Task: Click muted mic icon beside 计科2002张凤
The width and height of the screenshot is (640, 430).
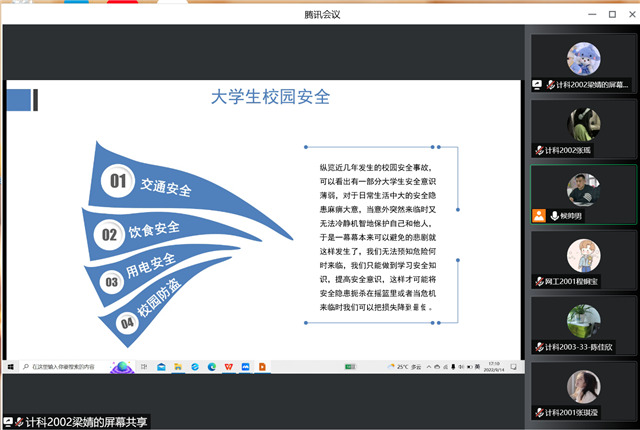Action: [540, 151]
